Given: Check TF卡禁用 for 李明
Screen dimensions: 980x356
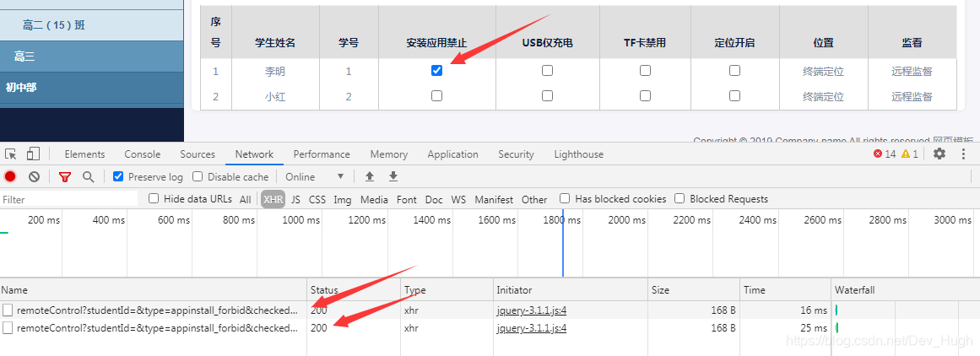Looking at the screenshot, I should 645,71.
